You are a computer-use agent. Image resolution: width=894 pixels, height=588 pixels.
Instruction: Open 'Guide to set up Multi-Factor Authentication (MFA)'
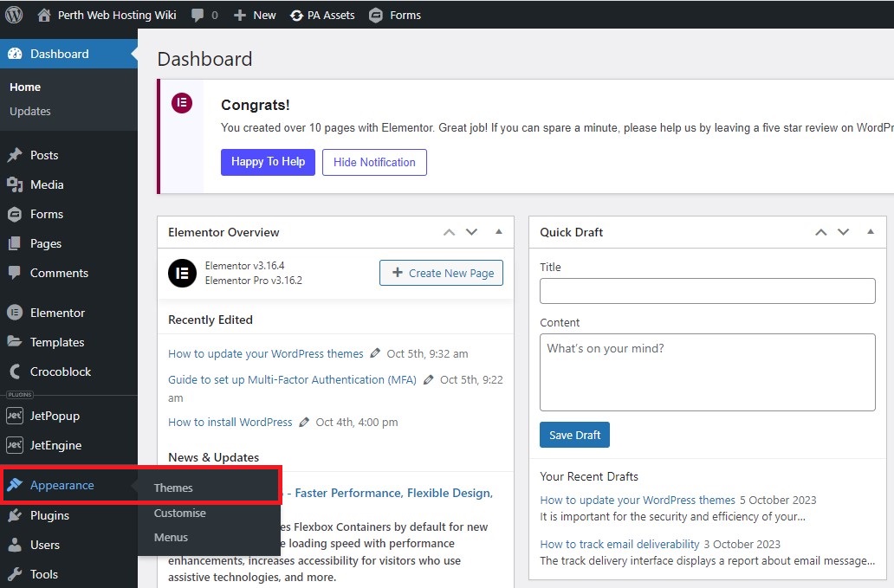click(293, 379)
